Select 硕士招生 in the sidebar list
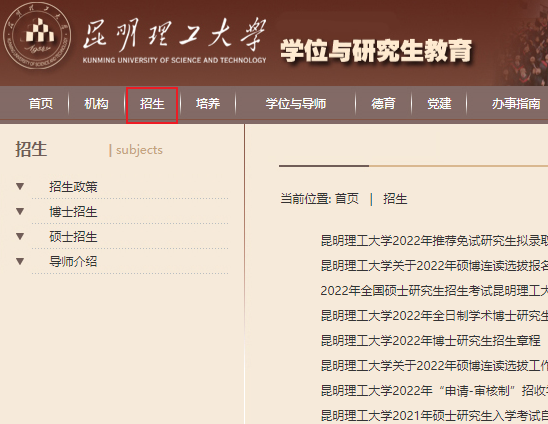The image size is (548, 424). (73, 237)
